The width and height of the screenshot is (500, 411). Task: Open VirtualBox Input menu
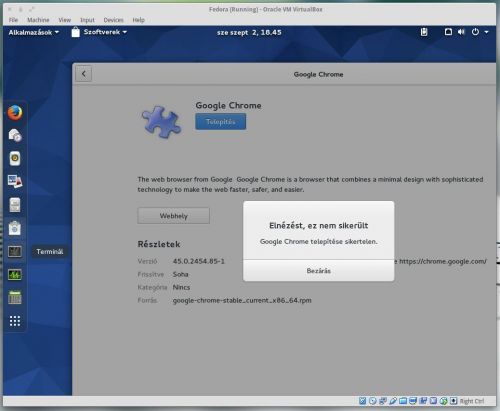coord(87,20)
